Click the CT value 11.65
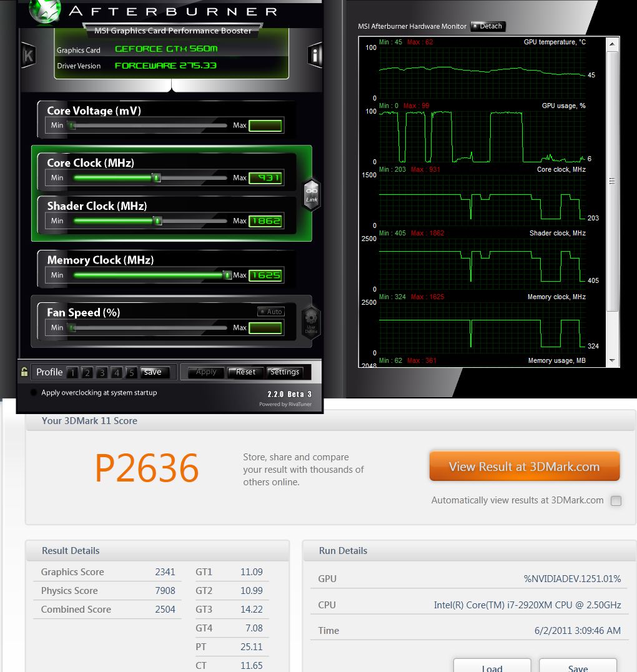This screenshot has height=672, width=637. [252, 666]
